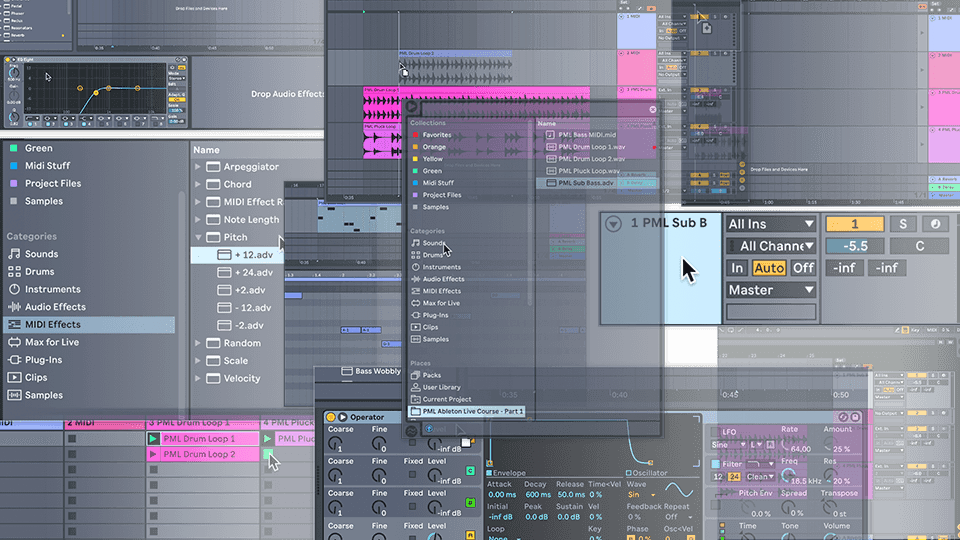Viewport: 960px width, 540px height.
Task: Open the All Ins input dropdown
Action: click(771, 224)
